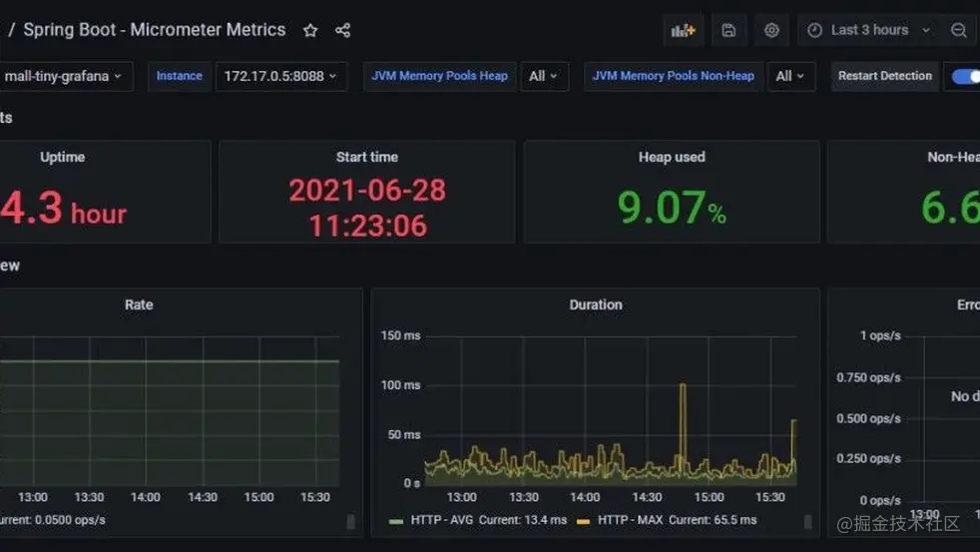Star the Spring Boot dashboard as favorite

(x=310, y=30)
